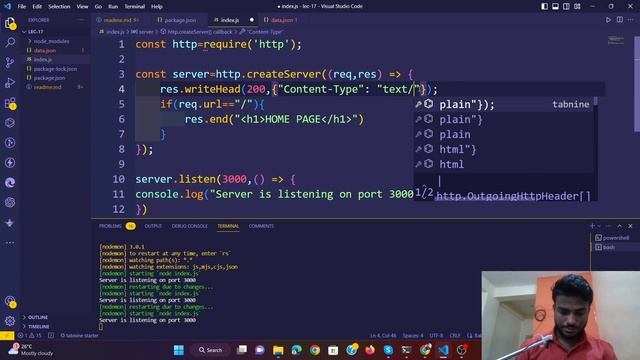This screenshot has height=360, width=640.
Task: Switch to the package.json editor tab
Action: tap(177, 20)
